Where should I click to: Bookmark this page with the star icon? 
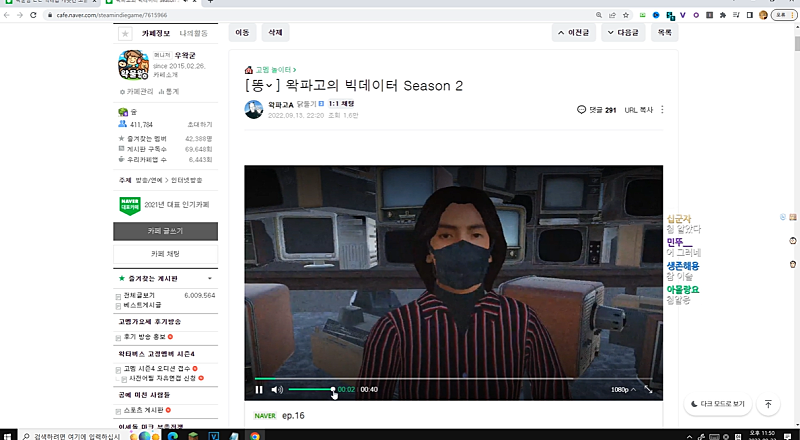tap(626, 15)
